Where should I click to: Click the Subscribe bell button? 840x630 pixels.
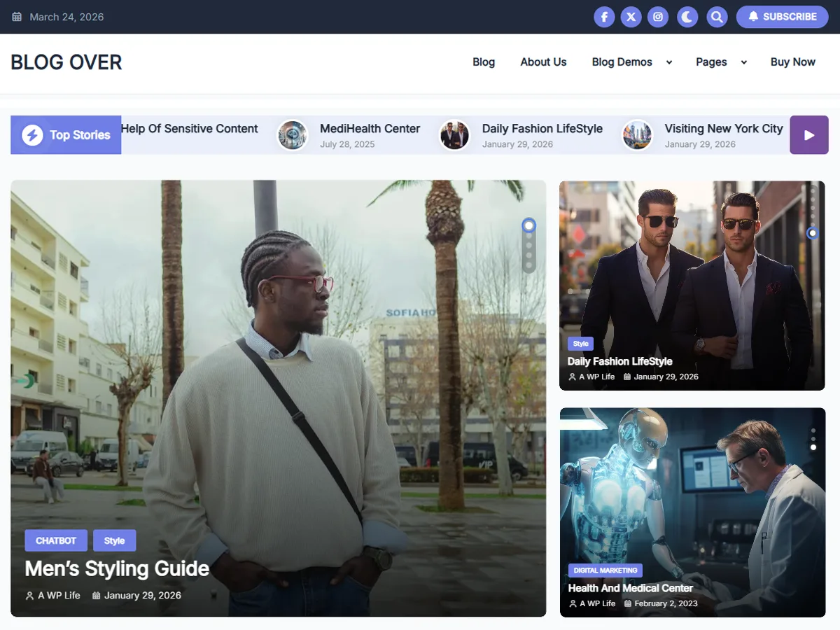782,17
